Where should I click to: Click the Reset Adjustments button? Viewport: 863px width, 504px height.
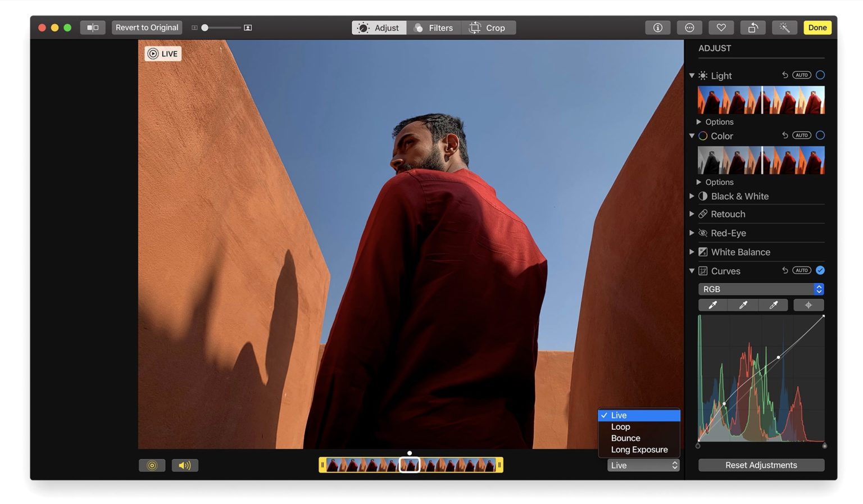[x=761, y=465]
